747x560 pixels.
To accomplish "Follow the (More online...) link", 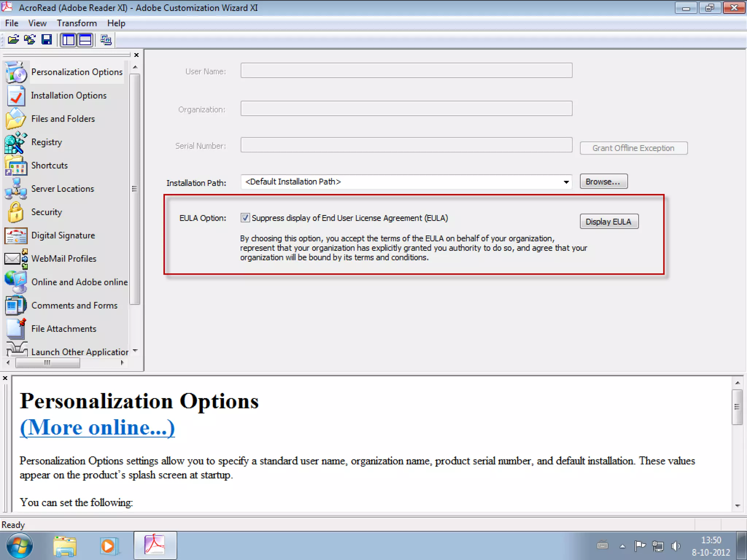I will click(97, 427).
